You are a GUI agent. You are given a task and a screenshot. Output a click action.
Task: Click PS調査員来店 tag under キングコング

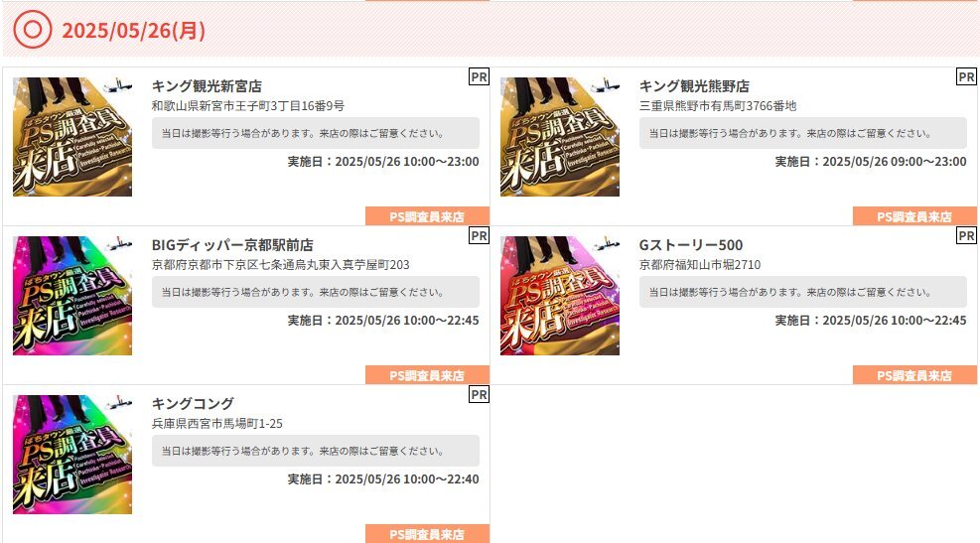428,534
